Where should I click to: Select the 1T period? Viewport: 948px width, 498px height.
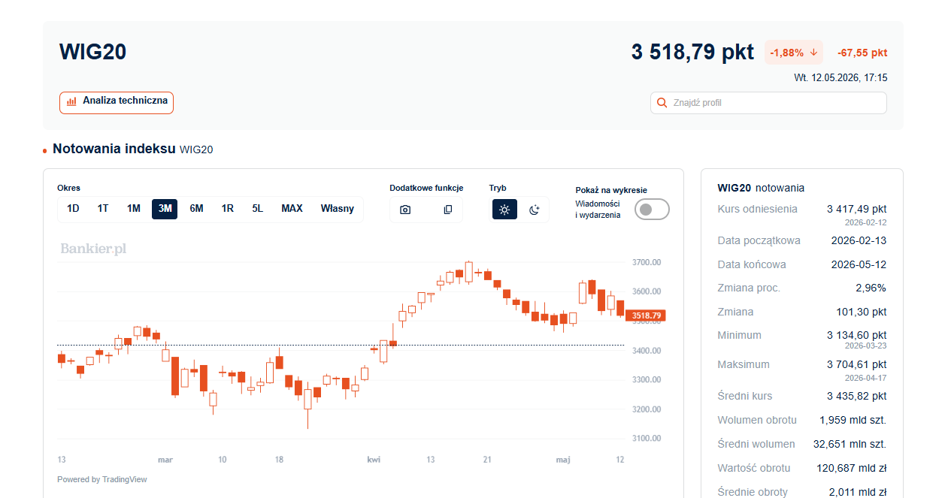(103, 209)
